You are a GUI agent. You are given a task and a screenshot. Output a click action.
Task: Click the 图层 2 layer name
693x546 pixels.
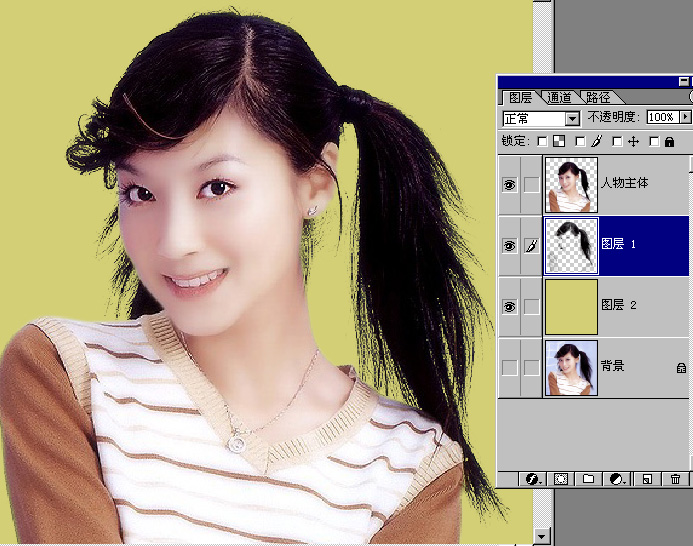coord(619,305)
